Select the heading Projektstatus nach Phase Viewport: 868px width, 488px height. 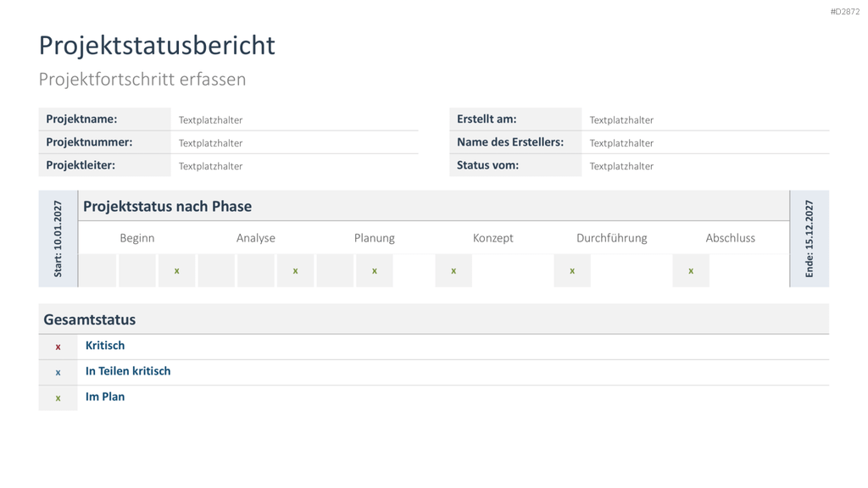tap(167, 207)
